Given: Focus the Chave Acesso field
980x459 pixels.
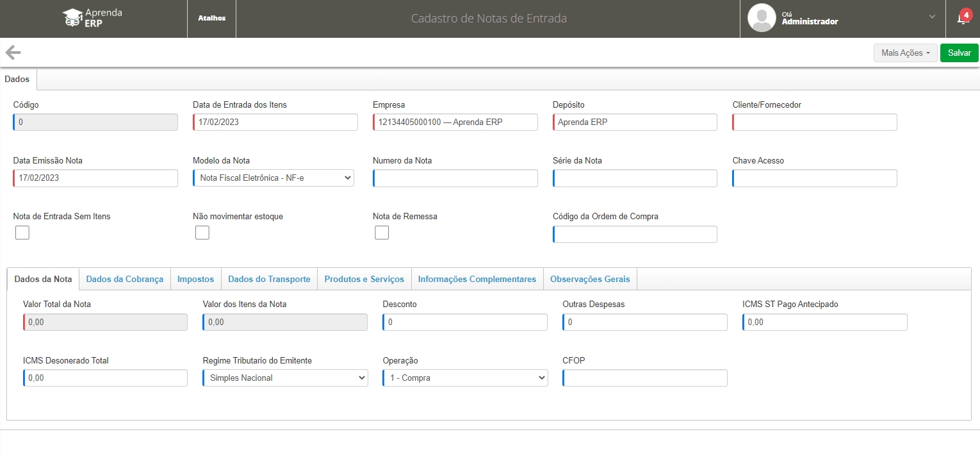Looking at the screenshot, I should [x=815, y=178].
